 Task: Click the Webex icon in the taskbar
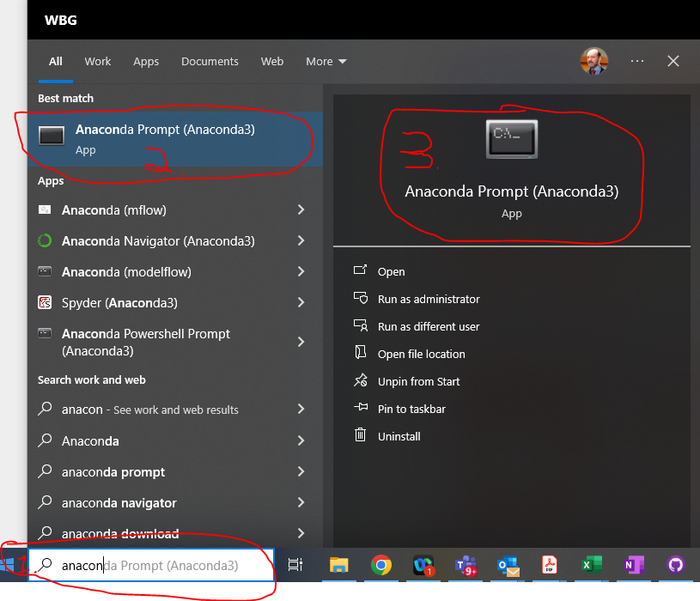point(423,565)
